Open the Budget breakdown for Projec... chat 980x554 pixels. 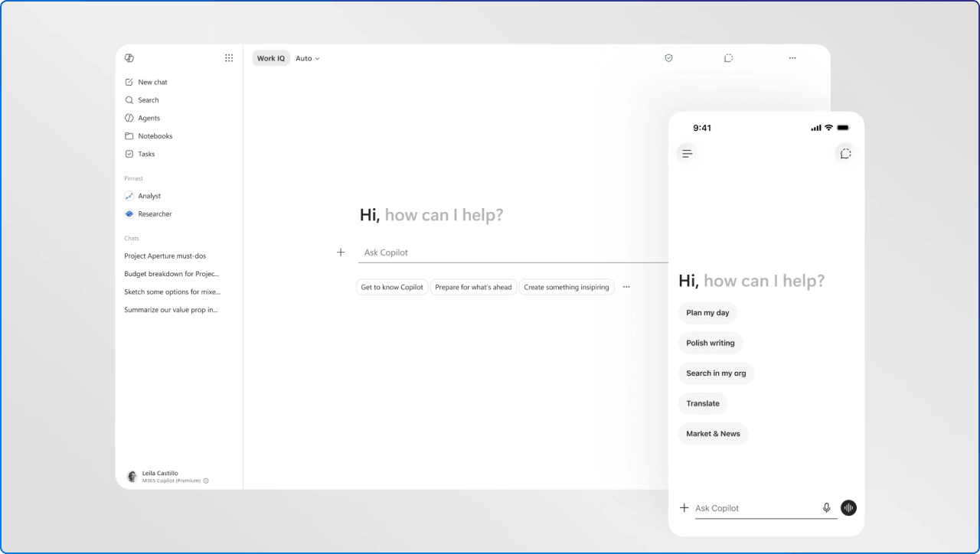point(172,274)
